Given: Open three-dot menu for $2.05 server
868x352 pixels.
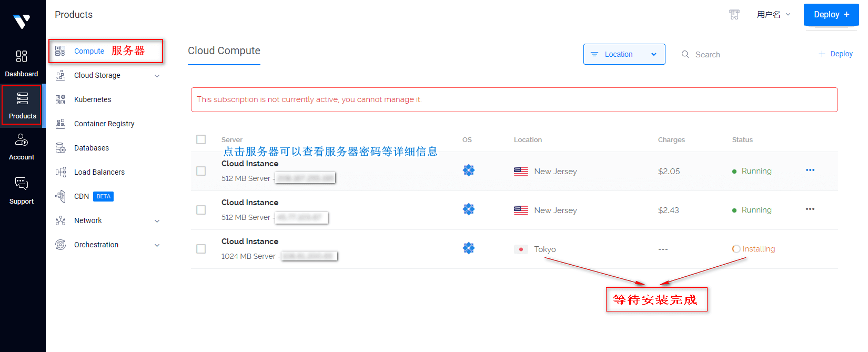Looking at the screenshot, I should (x=810, y=170).
